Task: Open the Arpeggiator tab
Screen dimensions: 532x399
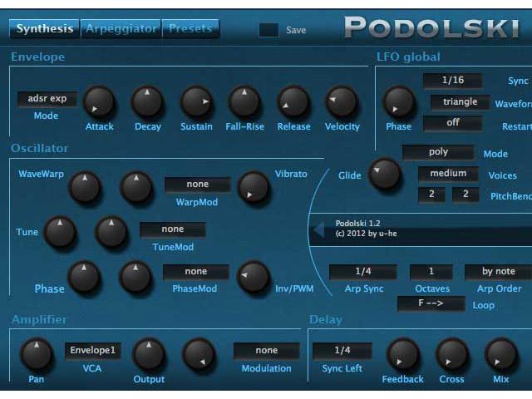Action: coord(121,28)
